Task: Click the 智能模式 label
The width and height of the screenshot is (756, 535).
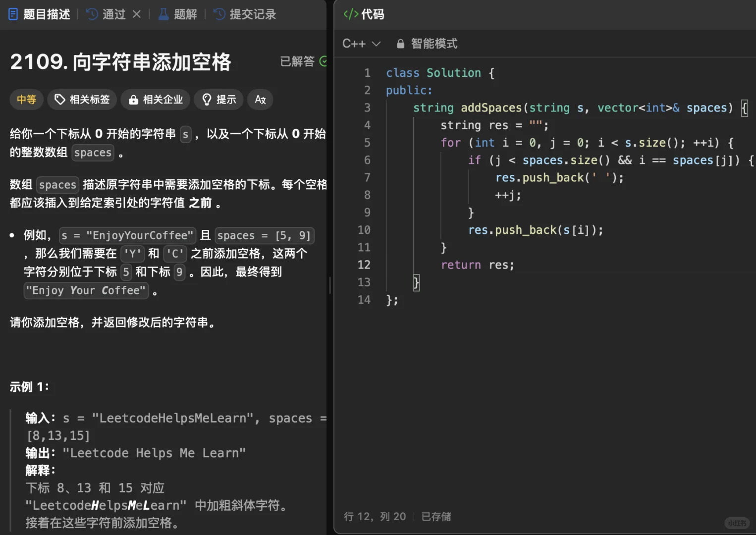Action: coord(434,44)
